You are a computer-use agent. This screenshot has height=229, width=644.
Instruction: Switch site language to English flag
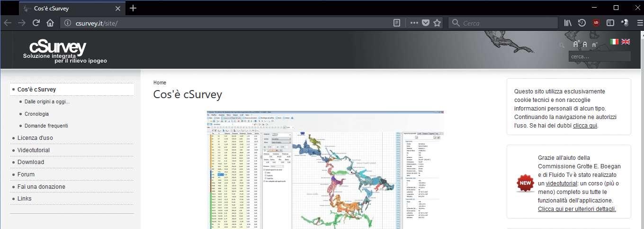(626, 42)
